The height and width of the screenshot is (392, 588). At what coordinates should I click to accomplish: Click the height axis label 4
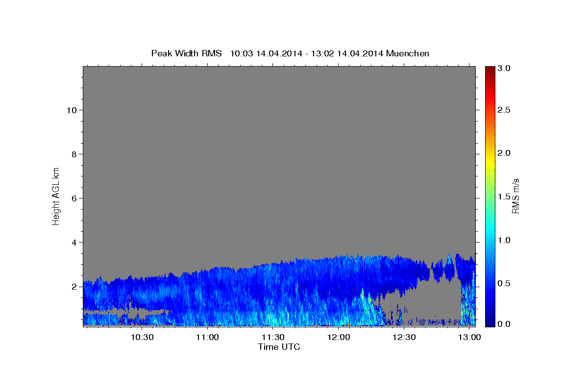(73, 243)
